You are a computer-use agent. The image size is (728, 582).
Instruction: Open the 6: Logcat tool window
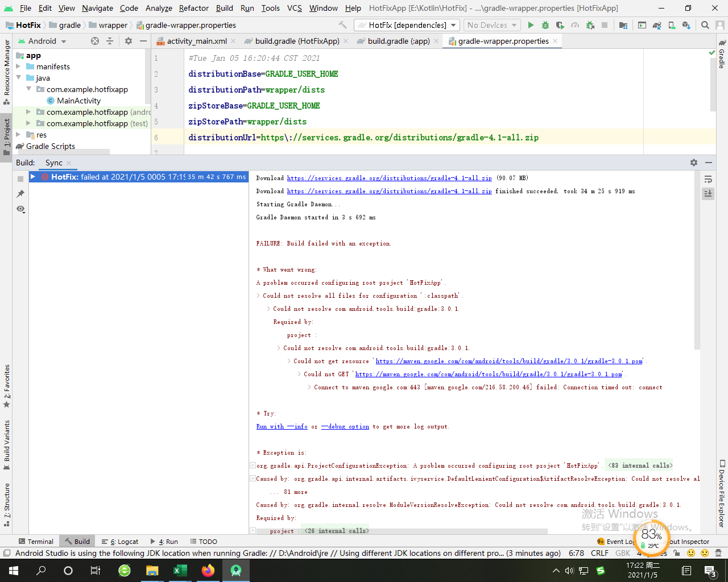coord(120,542)
